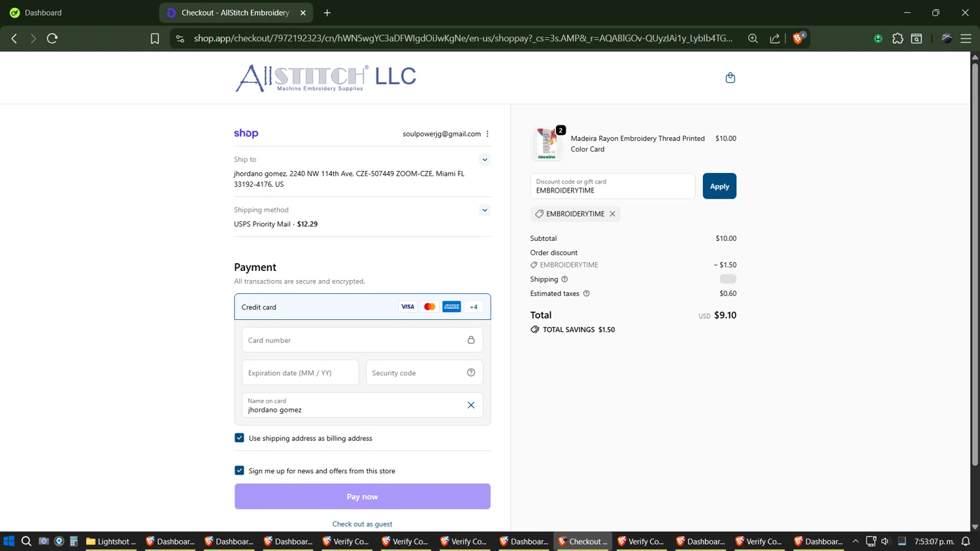Screen dimensions: 980x551
Task: Open the browser extensions puzzle icon
Action: 898,39
